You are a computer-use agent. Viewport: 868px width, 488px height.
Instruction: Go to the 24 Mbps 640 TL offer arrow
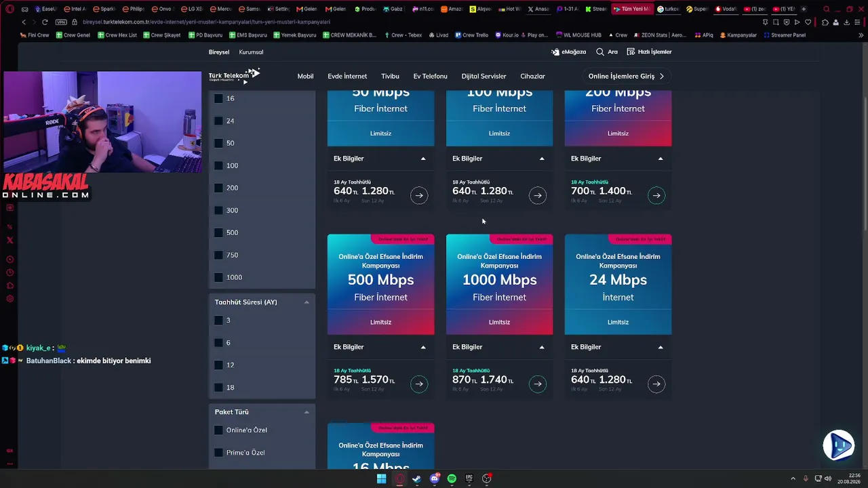point(656,384)
